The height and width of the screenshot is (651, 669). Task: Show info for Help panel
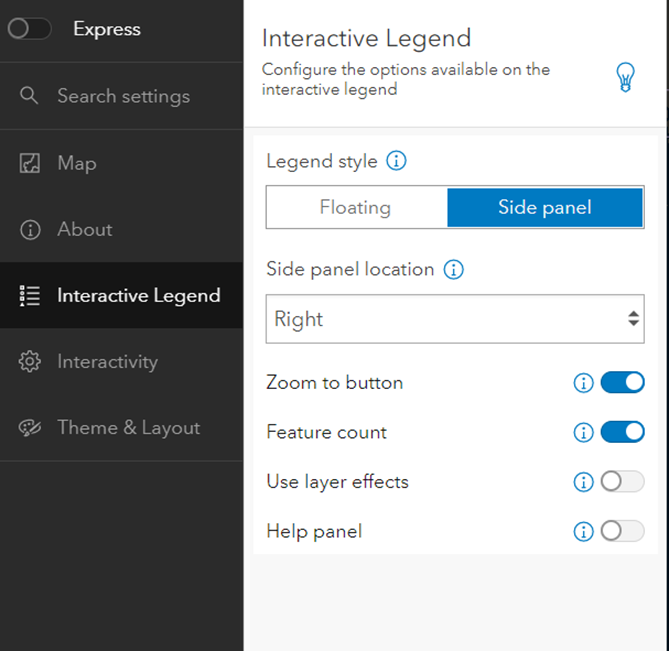coord(583,532)
